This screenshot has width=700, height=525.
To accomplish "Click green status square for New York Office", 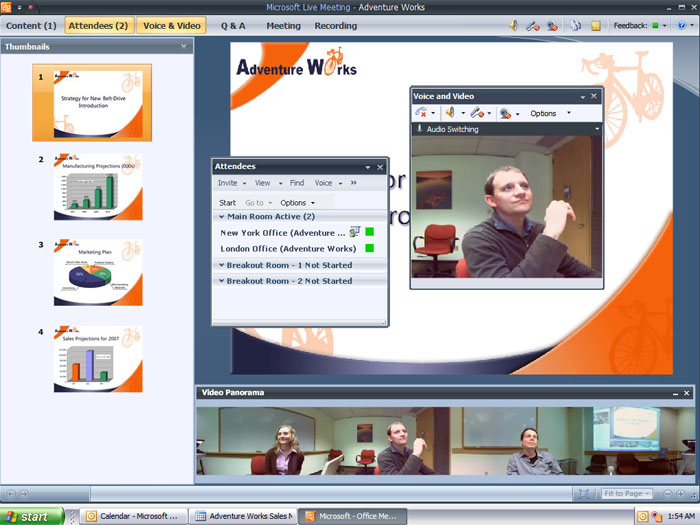I will pyautogui.click(x=370, y=232).
